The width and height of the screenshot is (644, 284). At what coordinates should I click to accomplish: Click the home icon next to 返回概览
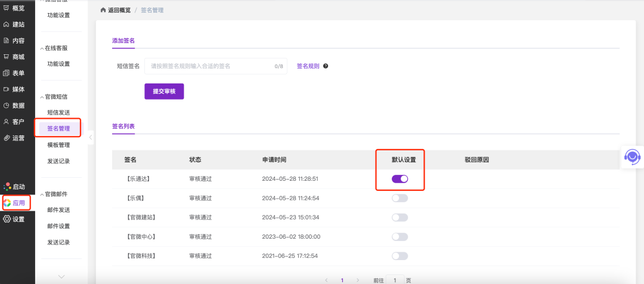[x=104, y=11]
